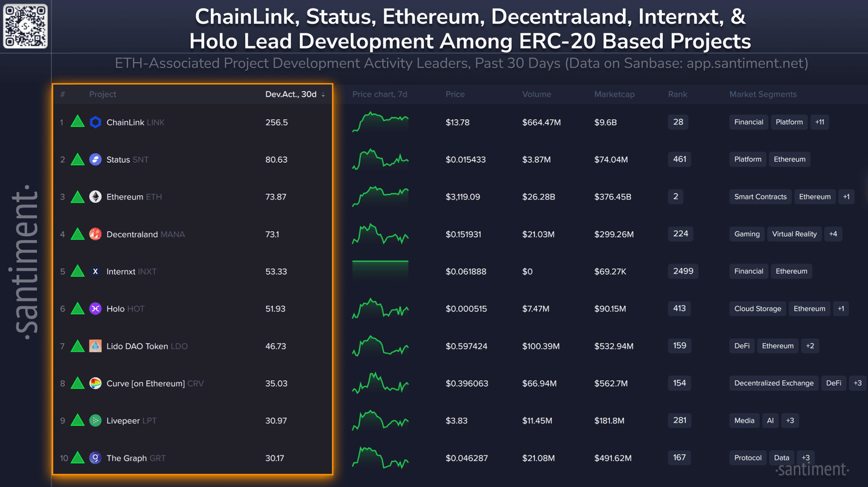The height and width of the screenshot is (487, 868).
Task: Select the Decentralized Exchange segment tag
Action: [774, 383]
